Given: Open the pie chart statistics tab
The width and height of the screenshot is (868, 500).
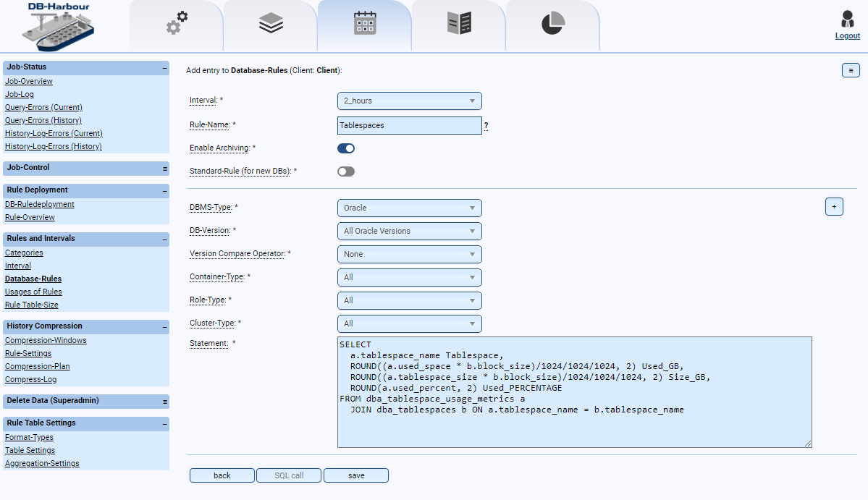Looking at the screenshot, I should click(552, 23).
